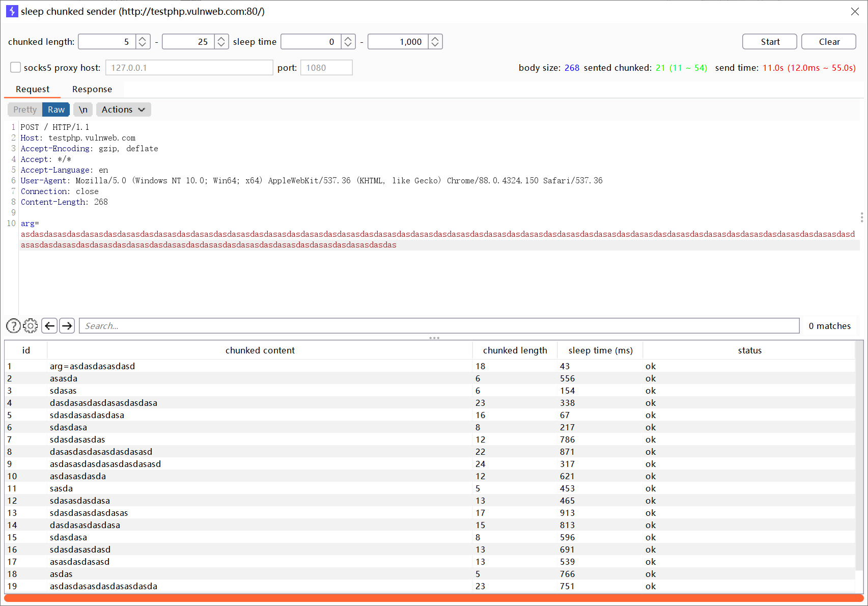Screen dimensions: 868x606
Task: Sort by status column header
Action: pyautogui.click(x=749, y=350)
